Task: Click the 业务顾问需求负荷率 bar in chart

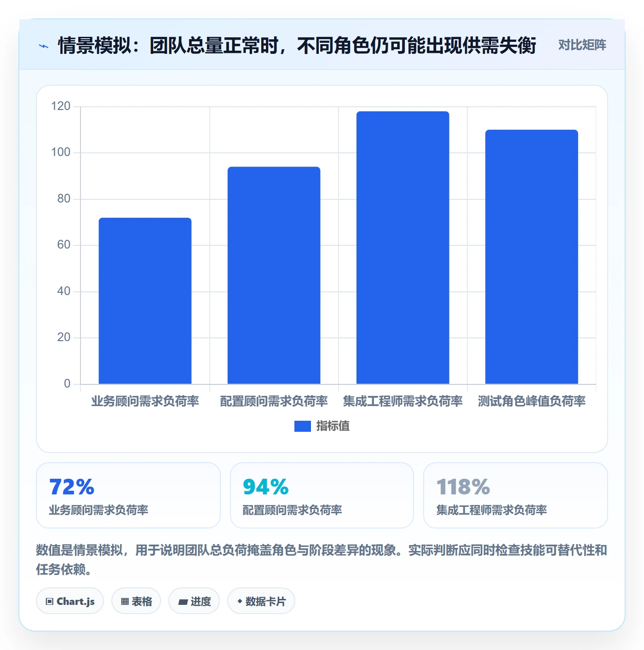Action: coord(145,301)
